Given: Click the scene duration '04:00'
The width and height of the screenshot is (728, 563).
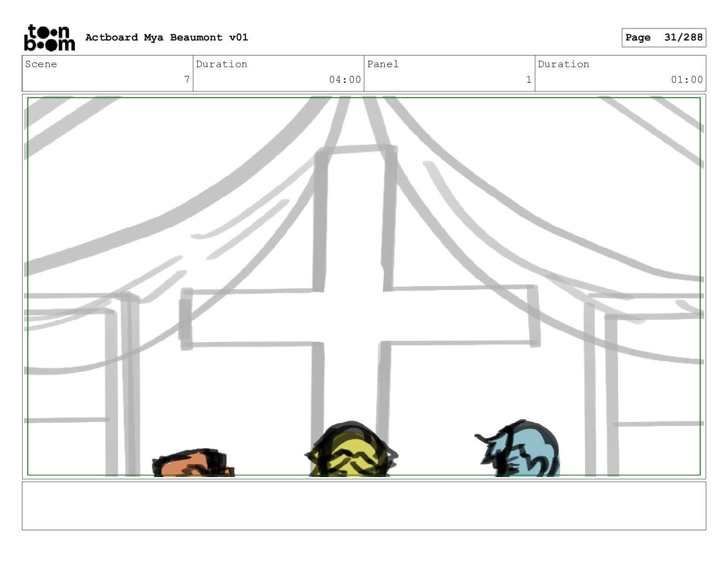Looking at the screenshot, I should tap(345, 80).
